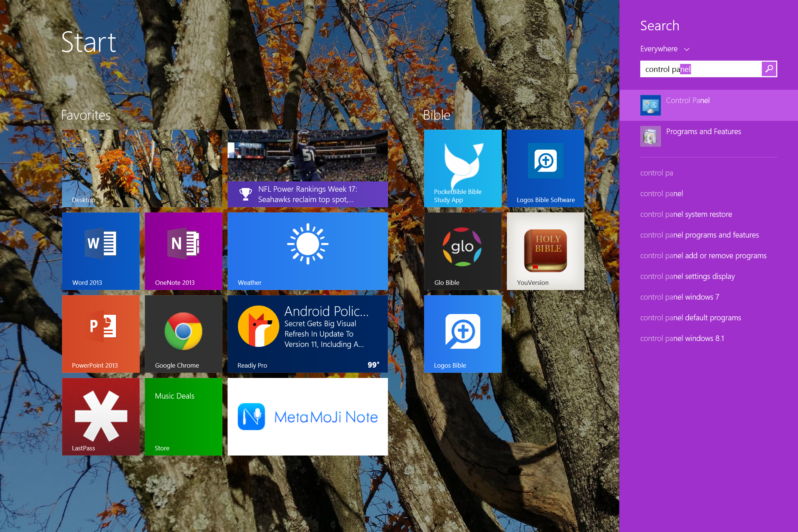798x532 pixels.
Task: Open NFL Power Rankings sports tile
Action: coord(308,168)
